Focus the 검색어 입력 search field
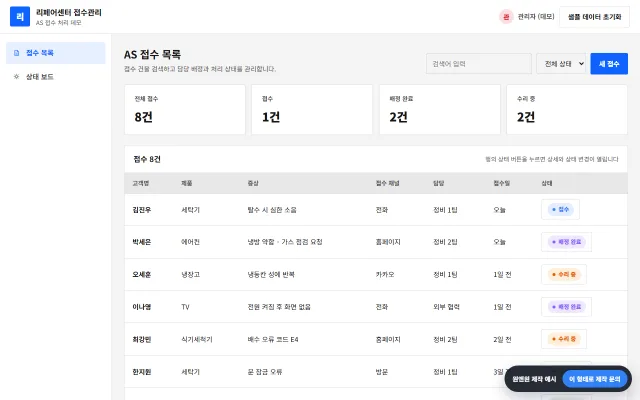 [479, 64]
